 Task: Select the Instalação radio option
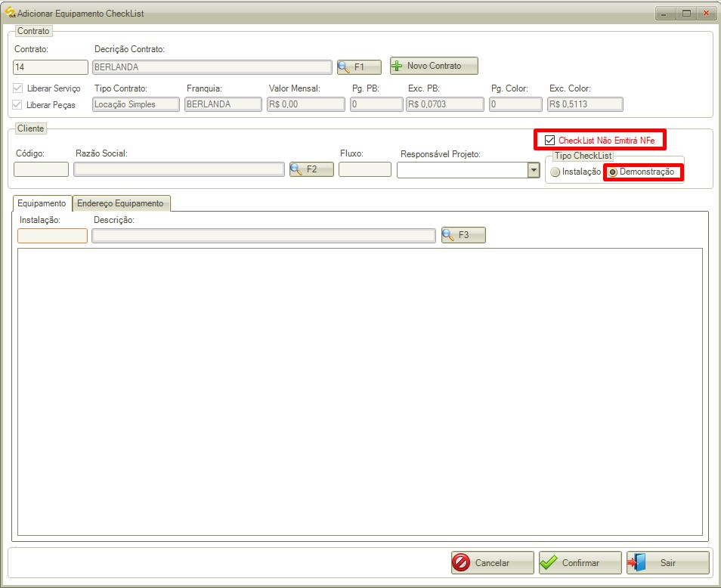point(555,172)
